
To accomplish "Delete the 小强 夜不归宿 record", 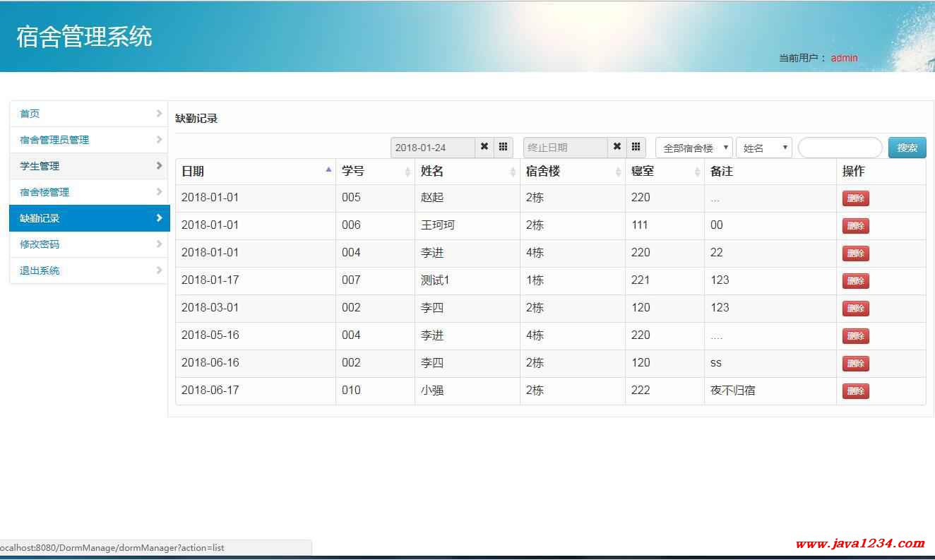I will pos(855,391).
